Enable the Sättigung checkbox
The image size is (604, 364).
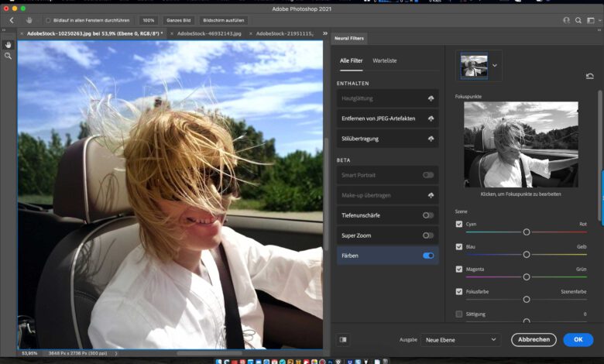click(x=459, y=314)
